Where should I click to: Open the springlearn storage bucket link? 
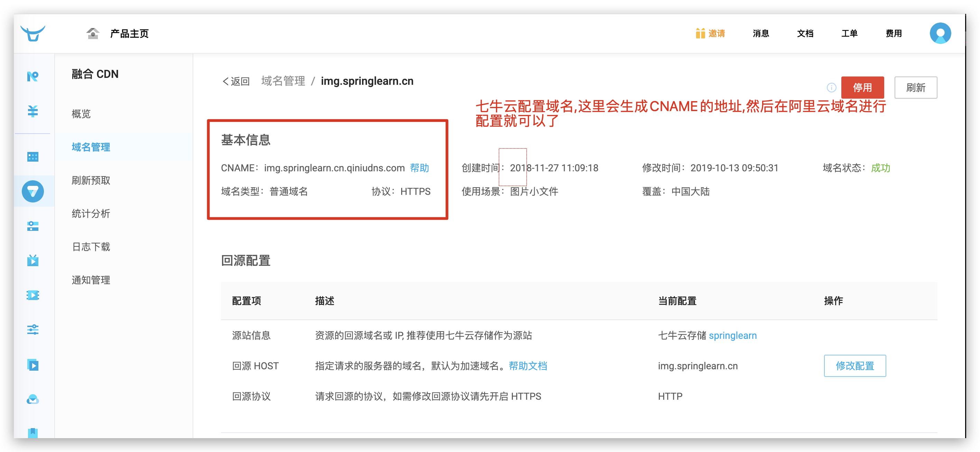(732, 335)
